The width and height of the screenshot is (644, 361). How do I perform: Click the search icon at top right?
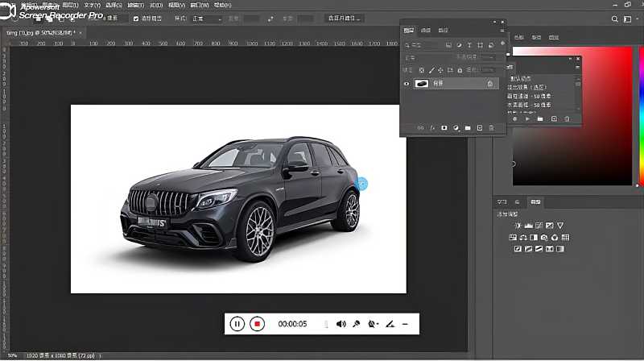[x=614, y=19]
